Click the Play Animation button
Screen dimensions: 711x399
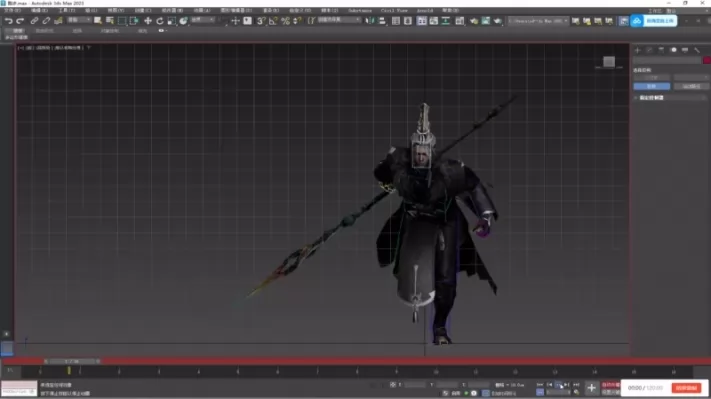558,385
